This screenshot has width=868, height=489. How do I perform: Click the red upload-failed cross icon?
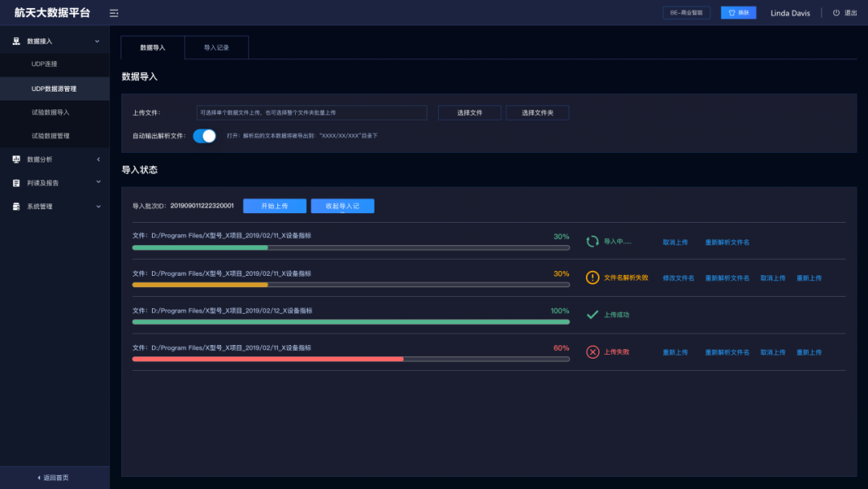(x=592, y=351)
